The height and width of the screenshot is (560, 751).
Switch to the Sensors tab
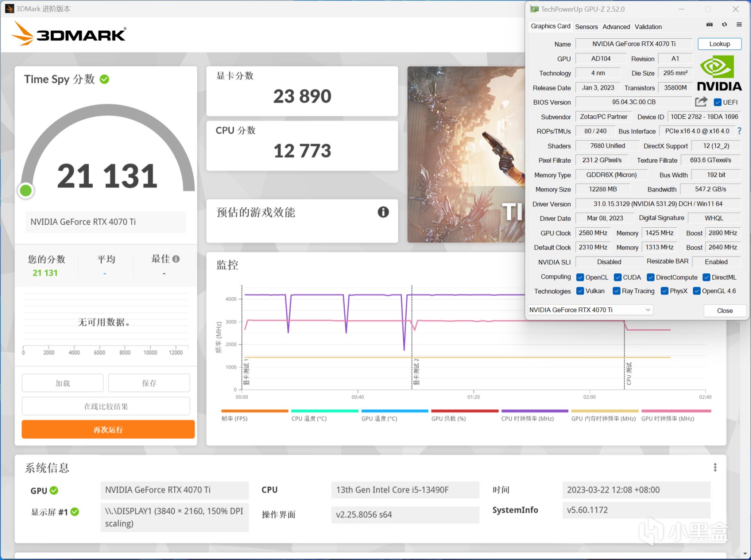(x=586, y=27)
